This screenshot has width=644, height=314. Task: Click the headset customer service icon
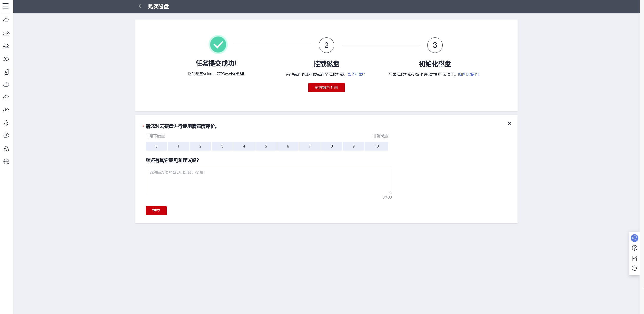tap(634, 238)
